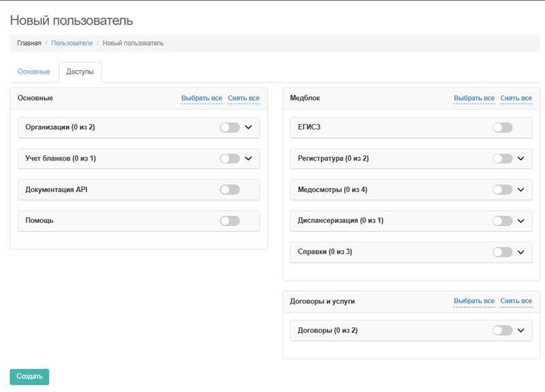The image size is (545, 392).
Task: Toggle the ЕГИСЗ access switch
Action: coord(502,127)
